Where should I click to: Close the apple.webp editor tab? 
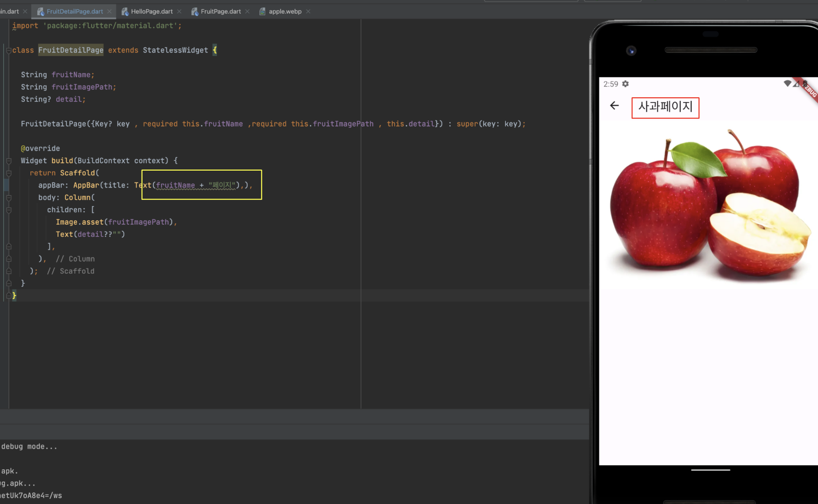[x=308, y=11]
